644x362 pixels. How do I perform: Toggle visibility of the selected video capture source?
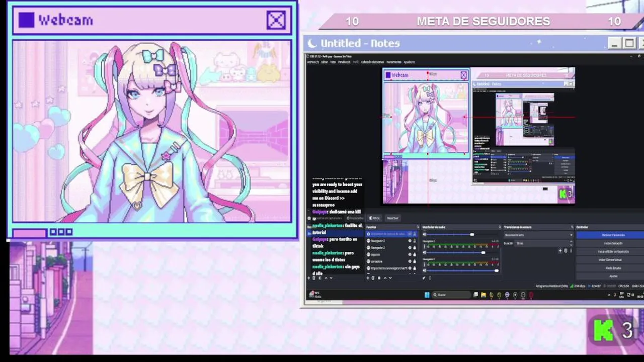coord(410,234)
